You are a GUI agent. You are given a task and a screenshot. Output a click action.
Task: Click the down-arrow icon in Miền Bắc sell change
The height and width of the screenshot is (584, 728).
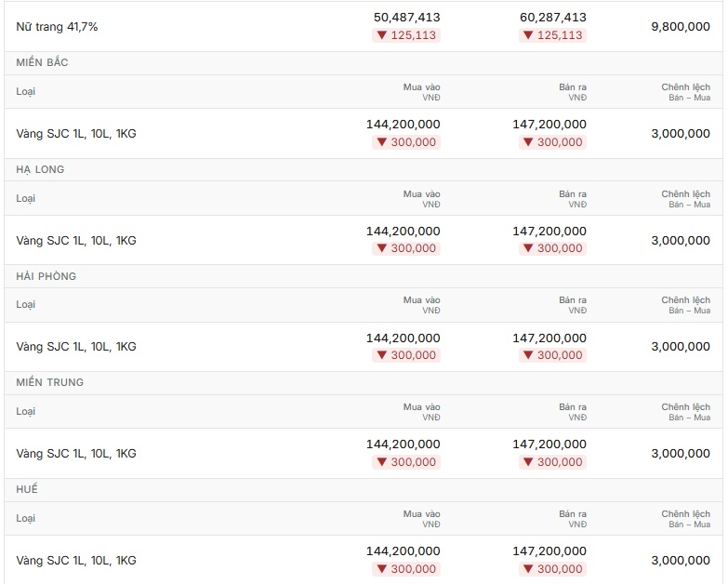click(x=528, y=142)
